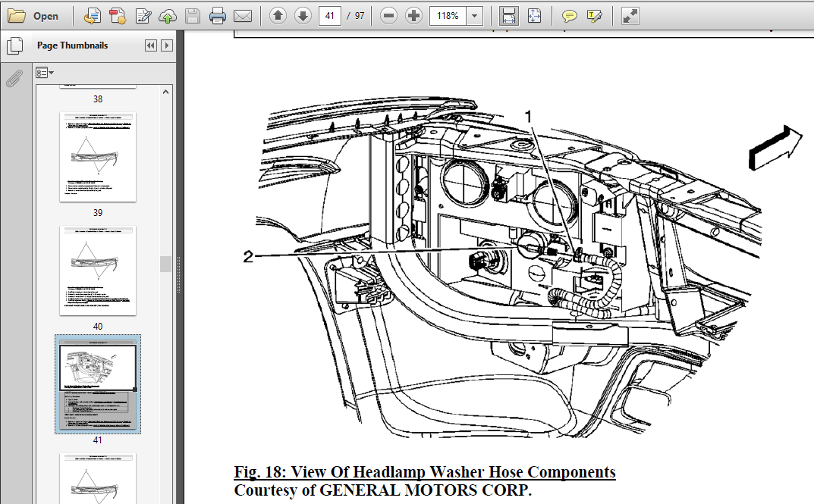This screenshot has height=504, width=814.
Task: Click the email envelope icon
Action: (243, 16)
